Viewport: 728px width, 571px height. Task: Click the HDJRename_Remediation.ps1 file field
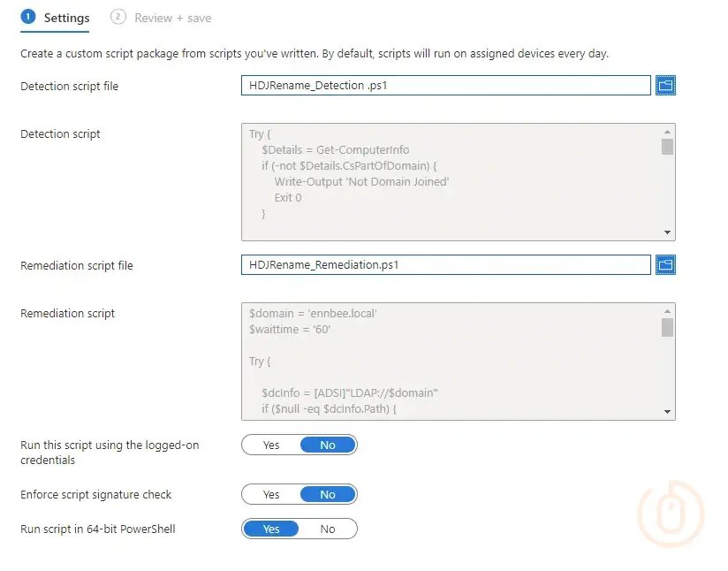445,265
